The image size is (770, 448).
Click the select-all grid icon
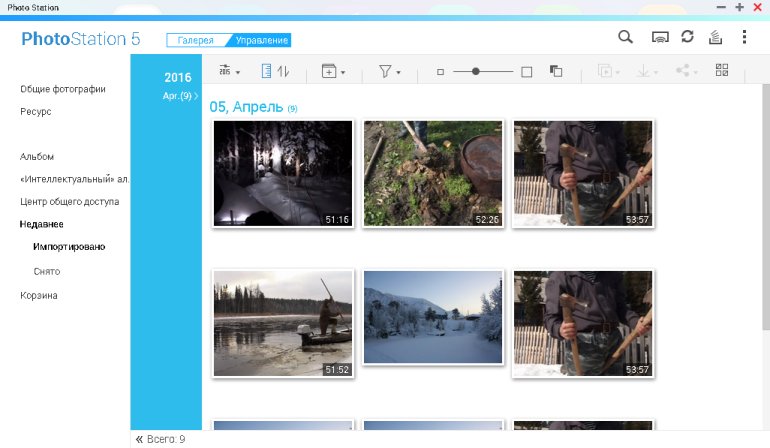[722, 70]
